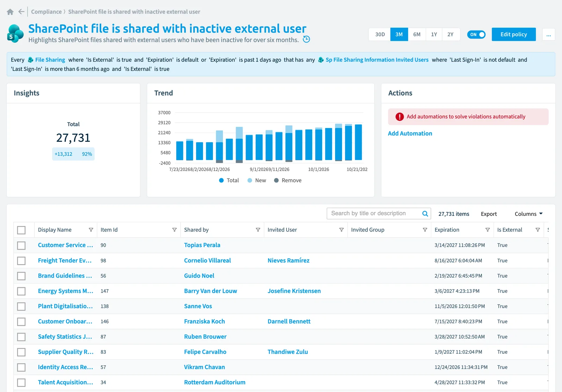Open the more options ellipsis button
This screenshot has height=392, width=562.
(x=549, y=34)
